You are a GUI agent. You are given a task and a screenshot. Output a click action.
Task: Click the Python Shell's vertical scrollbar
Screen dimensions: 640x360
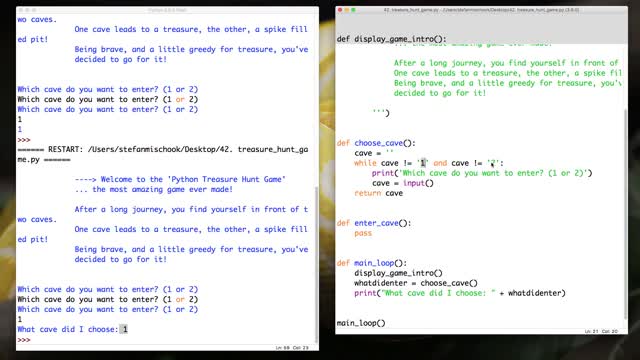(316, 265)
